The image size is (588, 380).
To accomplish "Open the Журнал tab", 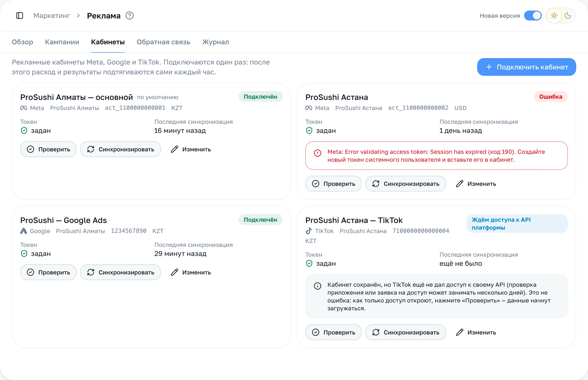I will click(216, 42).
